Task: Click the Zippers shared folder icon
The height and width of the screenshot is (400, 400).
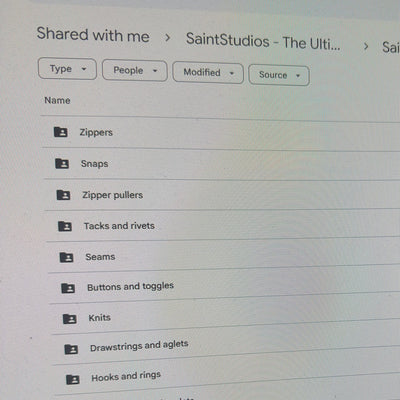Action: (61, 132)
